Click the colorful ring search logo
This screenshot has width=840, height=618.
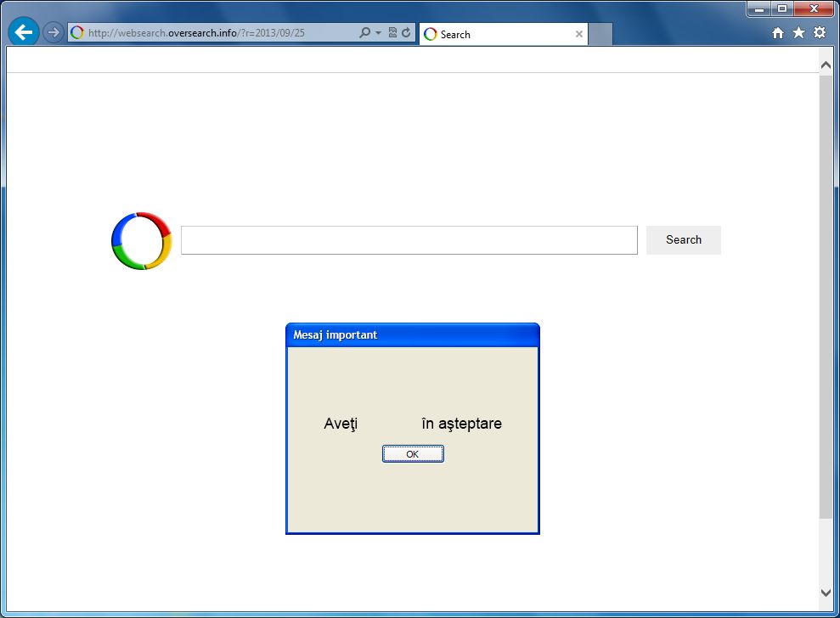142,241
